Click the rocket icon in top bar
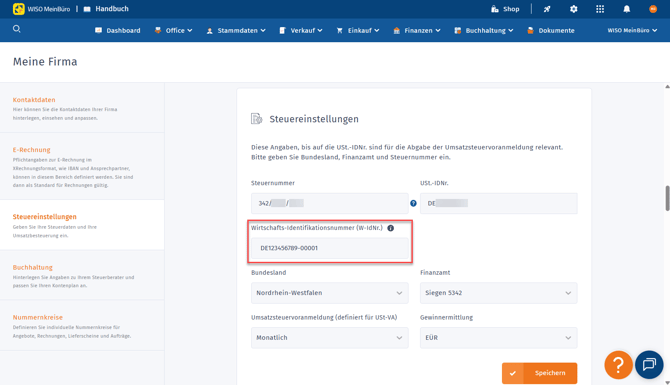This screenshot has height=385, width=670. click(x=547, y=9)
